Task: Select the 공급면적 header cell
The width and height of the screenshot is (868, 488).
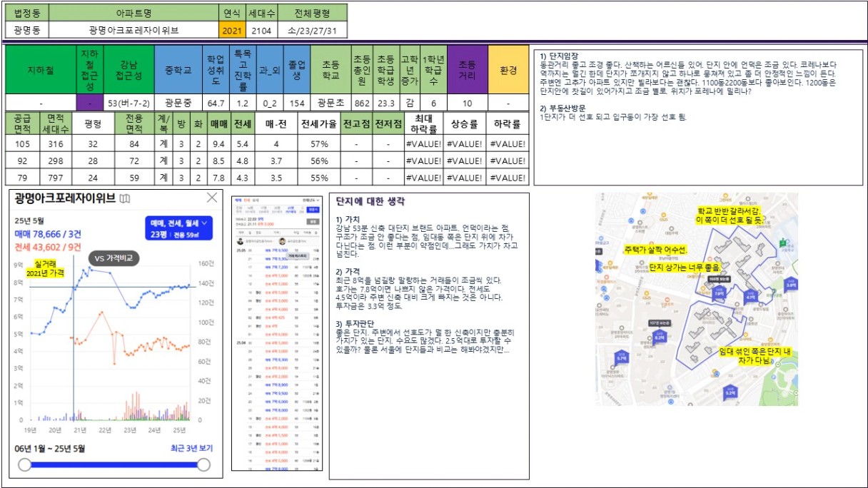Action: pyautogui.click(x=21, y=124)
